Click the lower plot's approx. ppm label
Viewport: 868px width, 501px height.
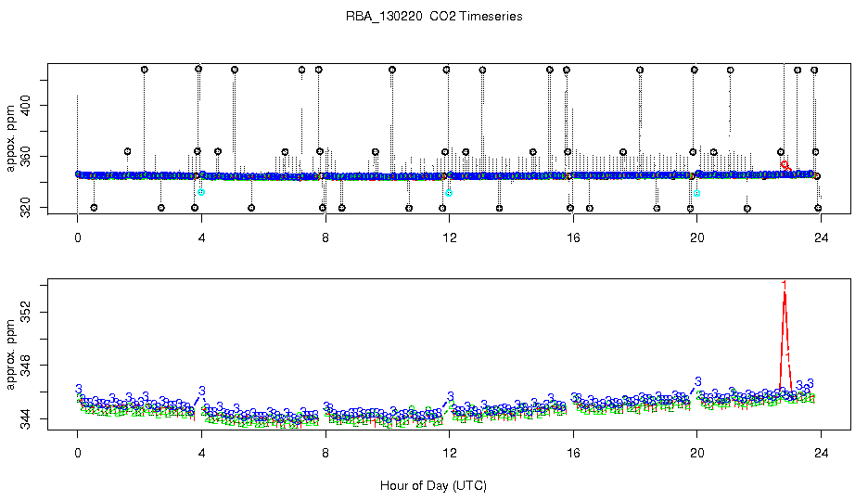click(10, 354)
